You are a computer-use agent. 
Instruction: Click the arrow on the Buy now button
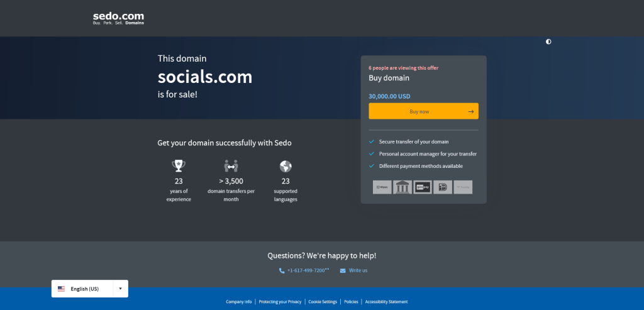coord(470,112)
